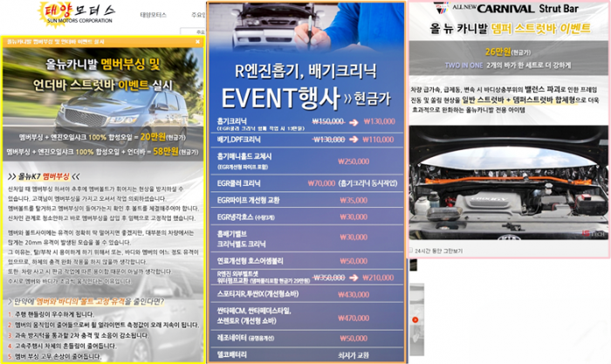The width and height of the screenshot is (611, 364).
Task: Select the 흡기크리닉 price row
Action: pos(306,124)
